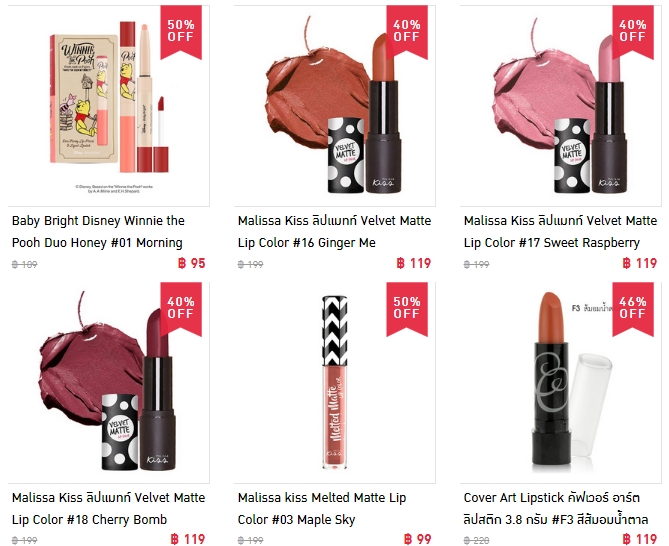Open the Cover Art F3 lipstick image
The width and height of the screenshot is (669, 546).
click(x=561, y=383)
